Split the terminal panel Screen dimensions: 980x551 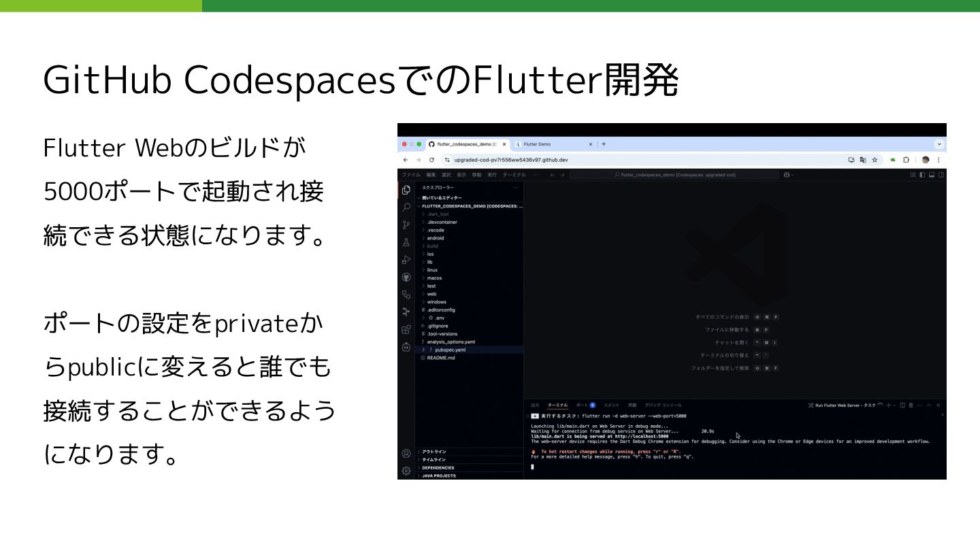click(x=902, y=405)
